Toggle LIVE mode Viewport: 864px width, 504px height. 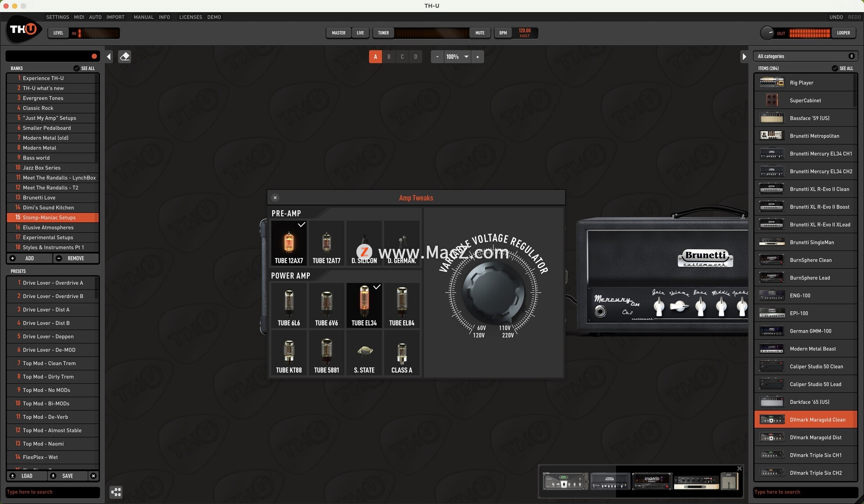[x=360, y=33]
